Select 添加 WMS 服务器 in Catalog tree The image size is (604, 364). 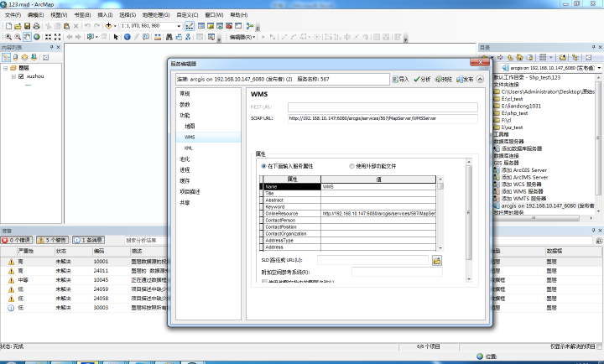pyautogui.click(x=522, y=191)
